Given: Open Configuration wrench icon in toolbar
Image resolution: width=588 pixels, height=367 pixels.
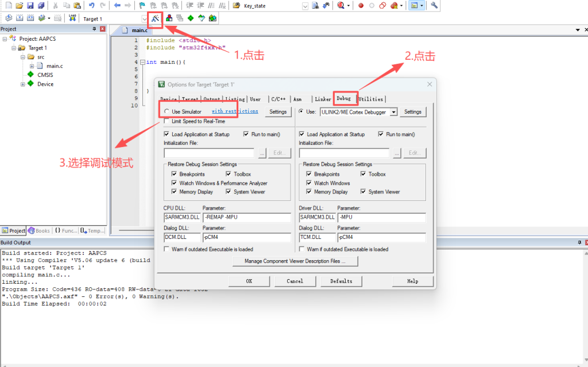Looking at the screenshot, I should click(434, 6).
